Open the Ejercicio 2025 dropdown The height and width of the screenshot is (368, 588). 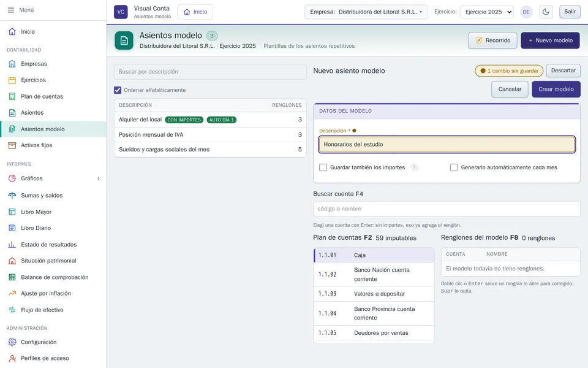tap(487, 12)
